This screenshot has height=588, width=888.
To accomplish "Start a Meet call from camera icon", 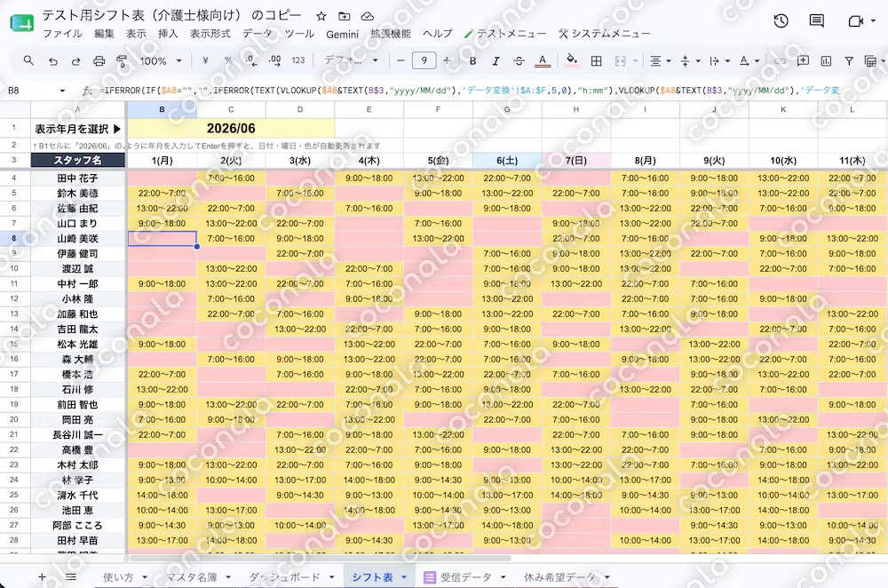I will (x=855, y=21).
